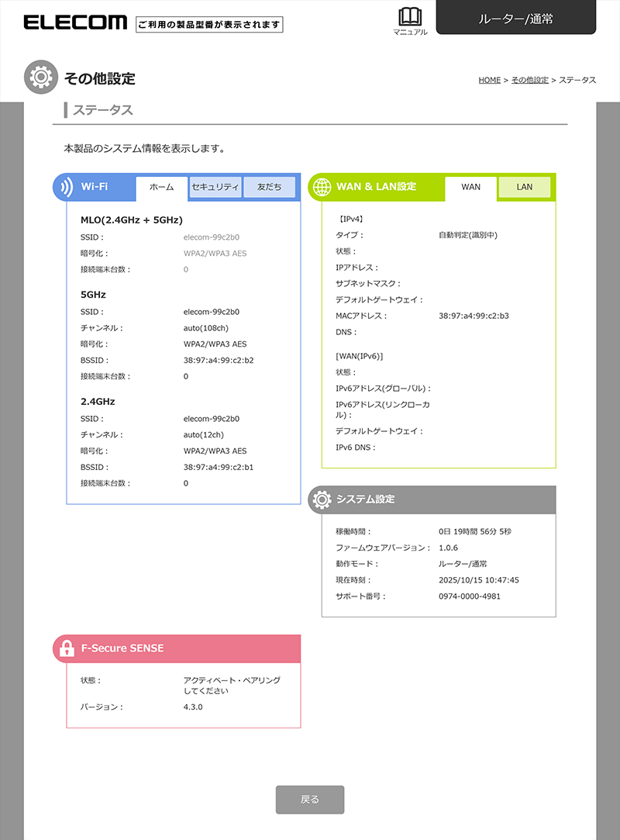620x840 pixels.
Task: Click the サポート番号 value 0974-0000-4981
Action: (x=469, y=596)
